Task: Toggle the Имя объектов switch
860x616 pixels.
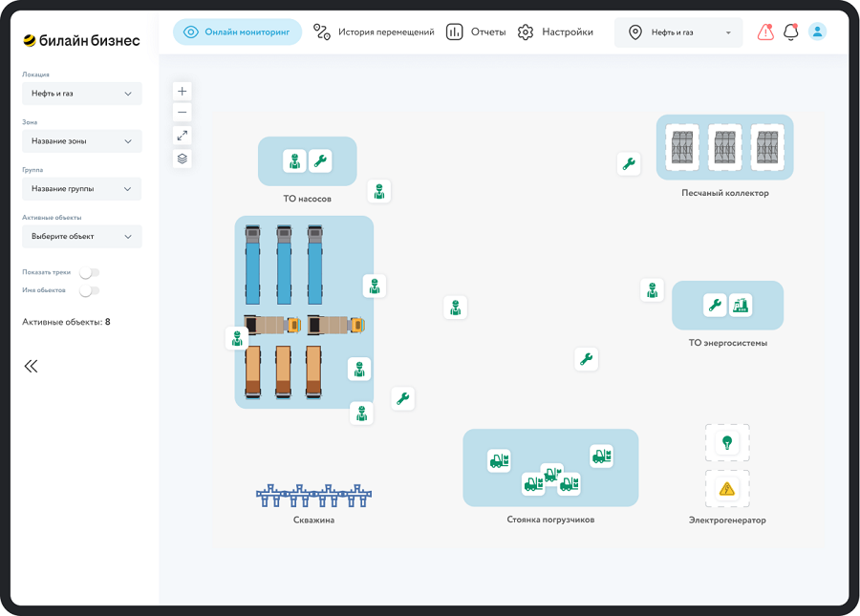Action: [x=89, y=290]
